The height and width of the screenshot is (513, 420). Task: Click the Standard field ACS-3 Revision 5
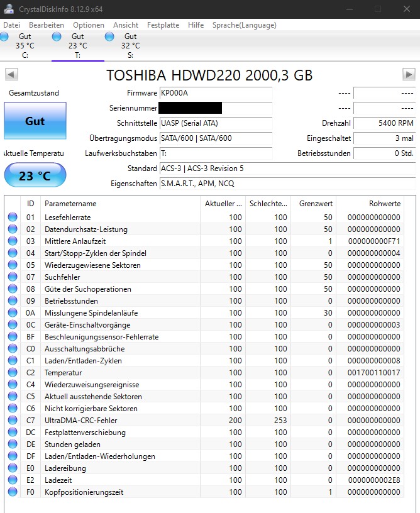287,168
